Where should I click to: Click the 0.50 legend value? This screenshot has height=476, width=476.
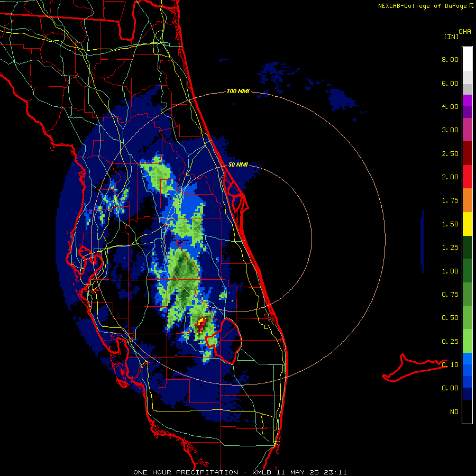click(450, 318)
